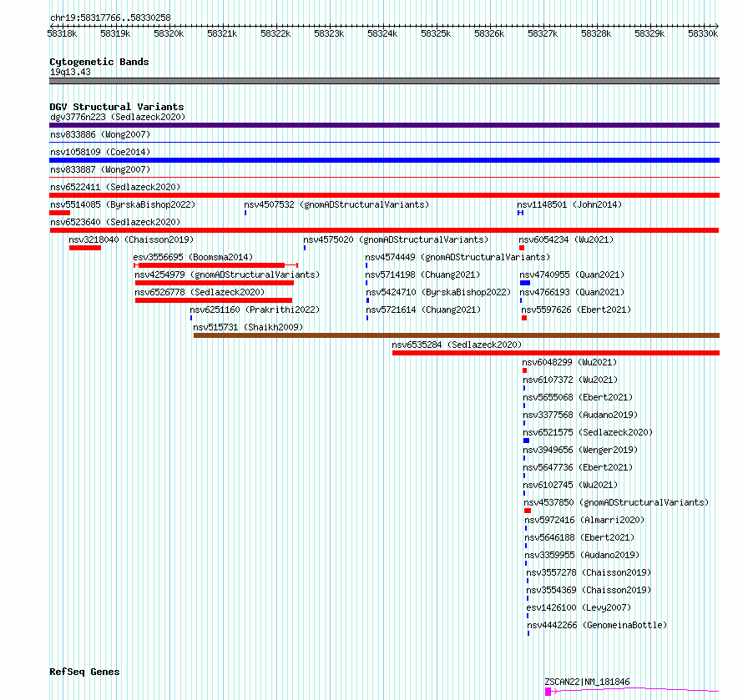Select nsv6523640 (Sedlazeck2020) label
Image resolution: width=743 pixels, height=700 pixels.
(x=115, y=222)
